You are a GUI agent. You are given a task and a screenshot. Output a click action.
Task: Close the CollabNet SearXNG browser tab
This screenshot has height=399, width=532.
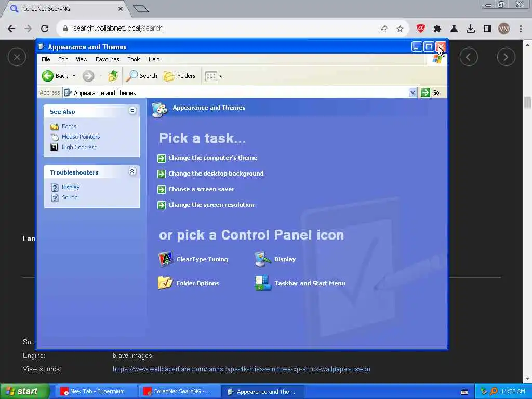pos(121,9)
